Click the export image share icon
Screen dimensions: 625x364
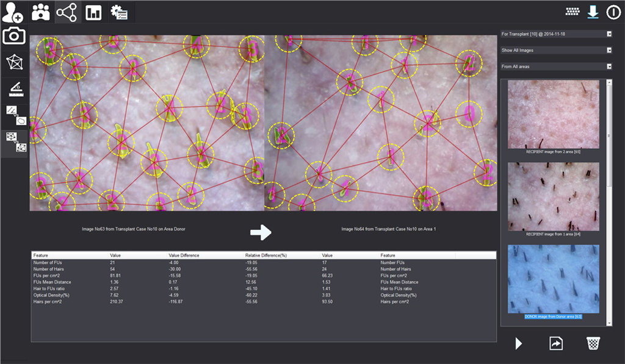555,344
